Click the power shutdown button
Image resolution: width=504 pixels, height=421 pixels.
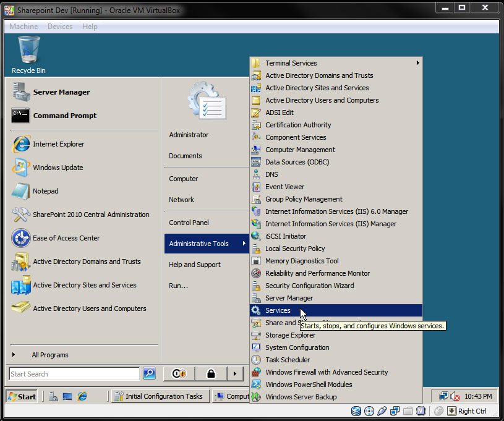pos(179,374)
